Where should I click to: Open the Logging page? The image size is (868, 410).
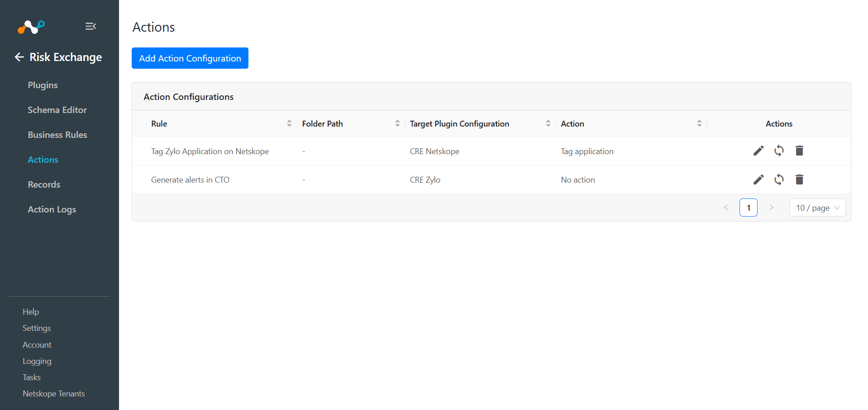point(37,361)
